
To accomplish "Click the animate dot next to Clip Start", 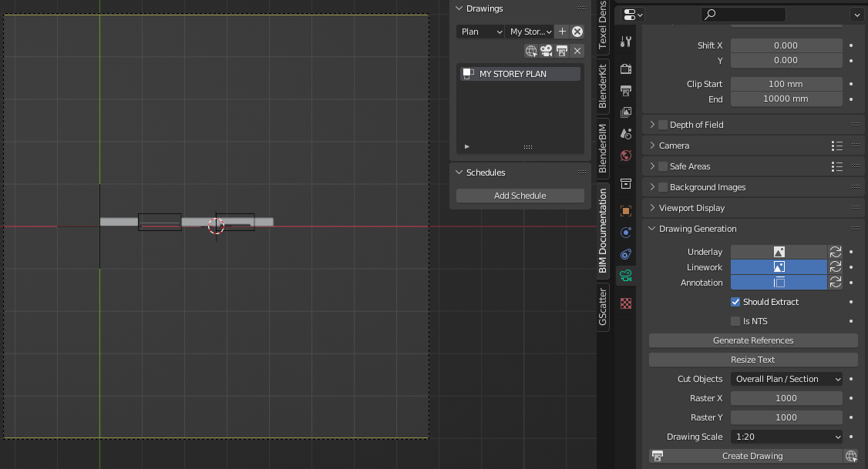I will point(851,84).
